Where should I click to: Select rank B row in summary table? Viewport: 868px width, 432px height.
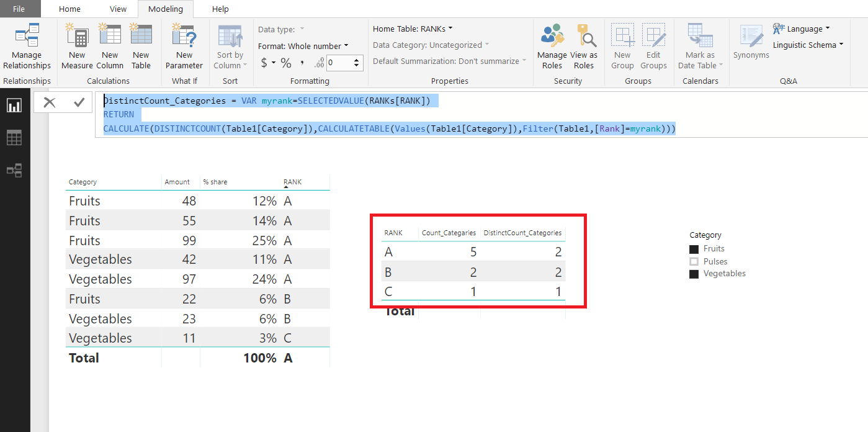(473, 272)
